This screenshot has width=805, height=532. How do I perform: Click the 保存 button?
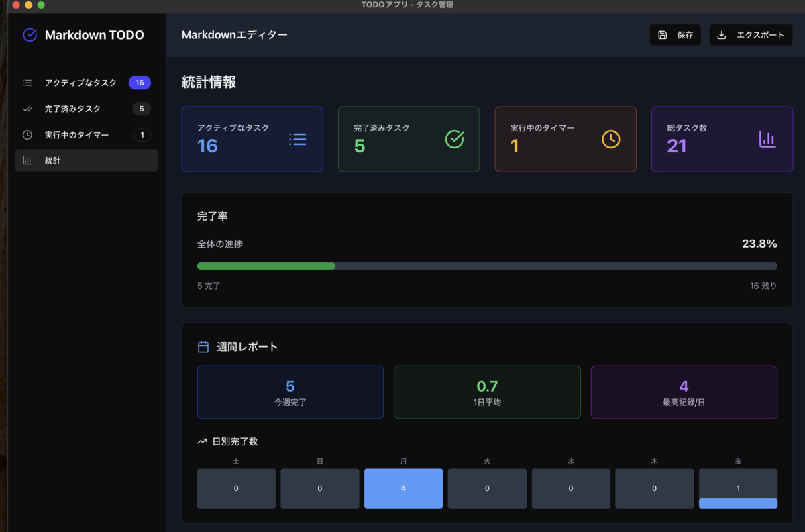pyautogui.click(x=676, y=35)
